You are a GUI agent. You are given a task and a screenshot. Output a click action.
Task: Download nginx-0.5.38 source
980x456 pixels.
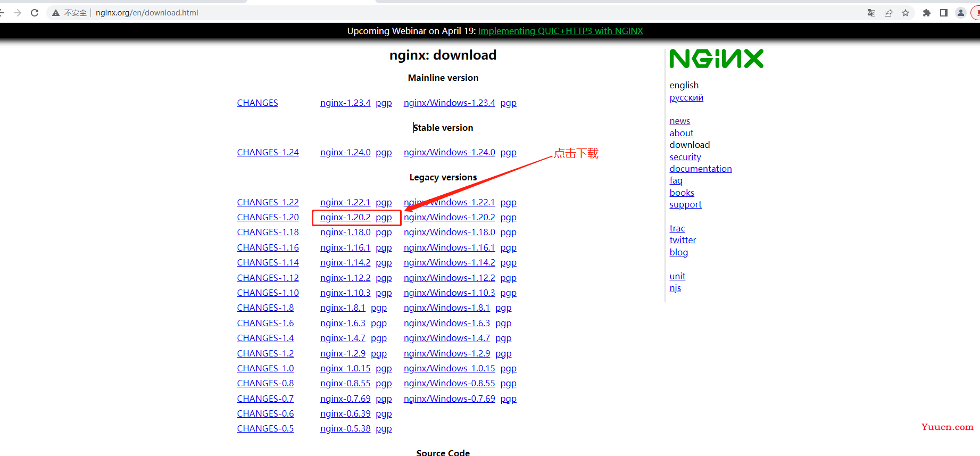pyautogui.click(x=345, y=428)
